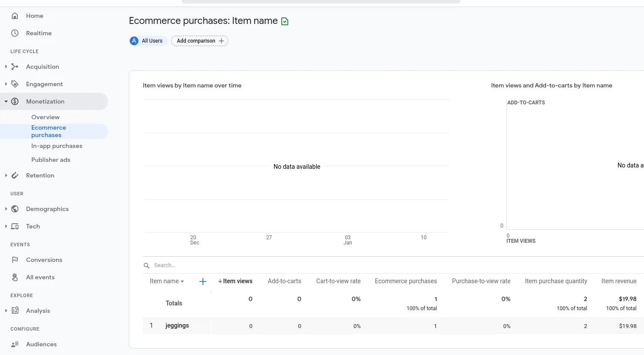This screenshot has width=644, height=355.
Task: Open Publisher ads report
Action: (51, 160)
